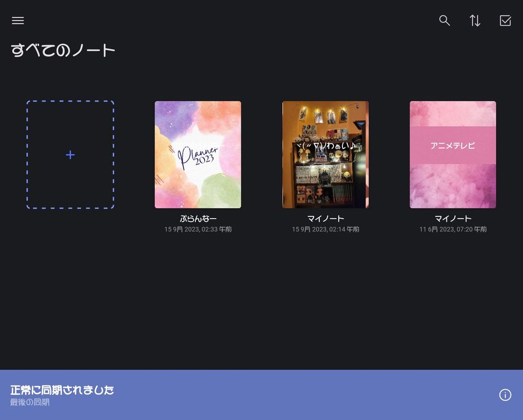
Task: Click the date 15 9月 2023, 02:33 午前
Action: point(198,229)
